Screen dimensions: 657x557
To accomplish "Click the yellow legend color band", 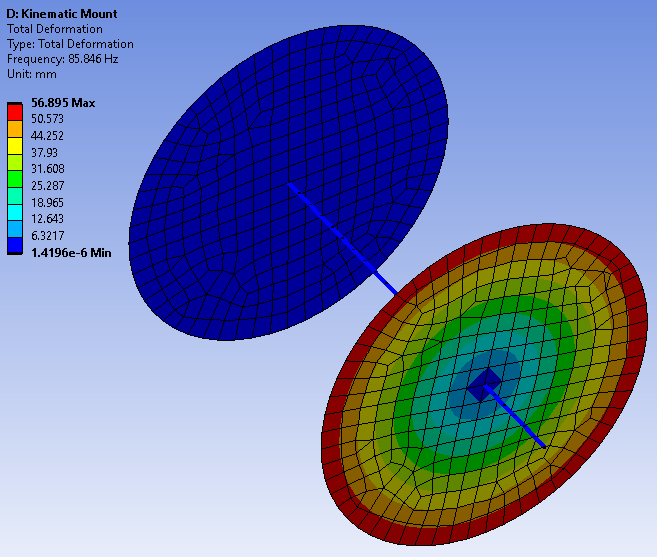I will click(x=15, y=146).
